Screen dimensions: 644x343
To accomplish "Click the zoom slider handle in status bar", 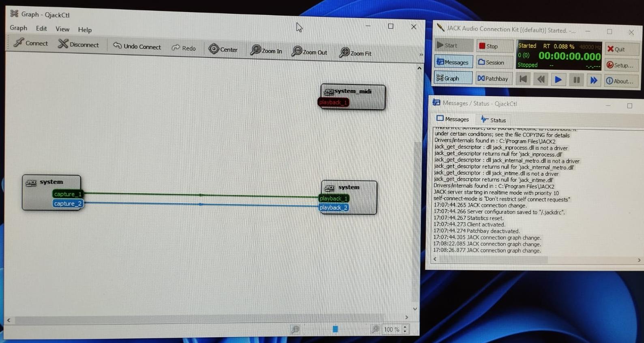I will [x=335, y=329].
